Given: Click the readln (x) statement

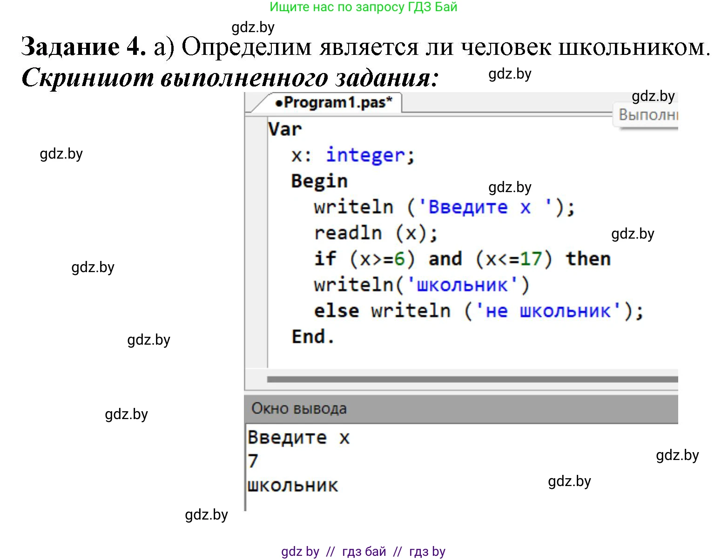Looking at the screenshot, I should pos(375,233).
